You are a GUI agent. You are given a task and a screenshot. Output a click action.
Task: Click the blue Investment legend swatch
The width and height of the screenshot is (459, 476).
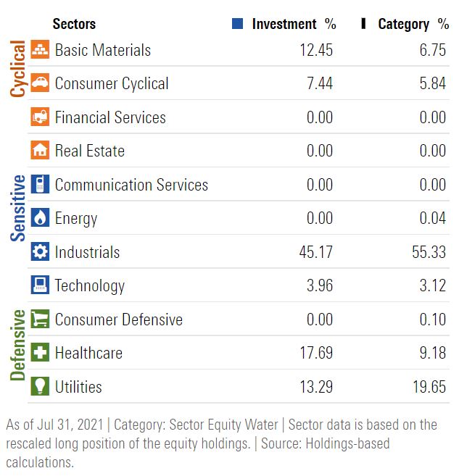coord(237,24)
